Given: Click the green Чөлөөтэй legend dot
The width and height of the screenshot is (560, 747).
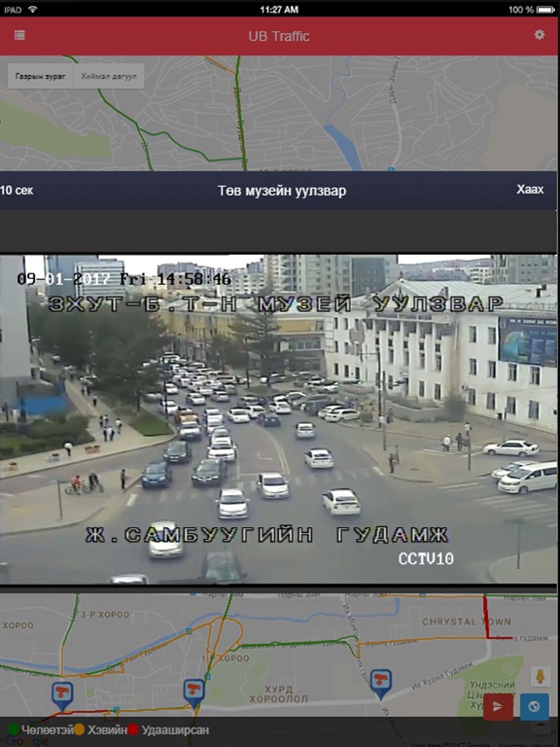Looking at the screenshot, I should click(14, 729).
